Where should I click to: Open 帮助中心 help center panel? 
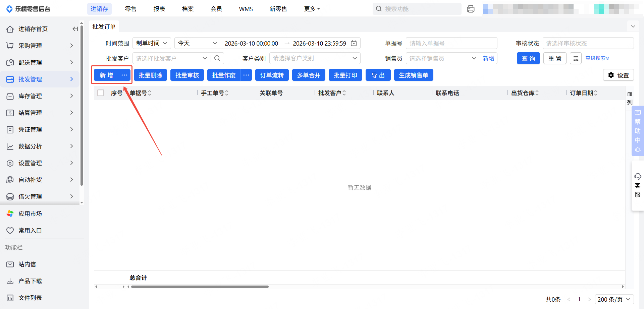[x=637, y=131]
